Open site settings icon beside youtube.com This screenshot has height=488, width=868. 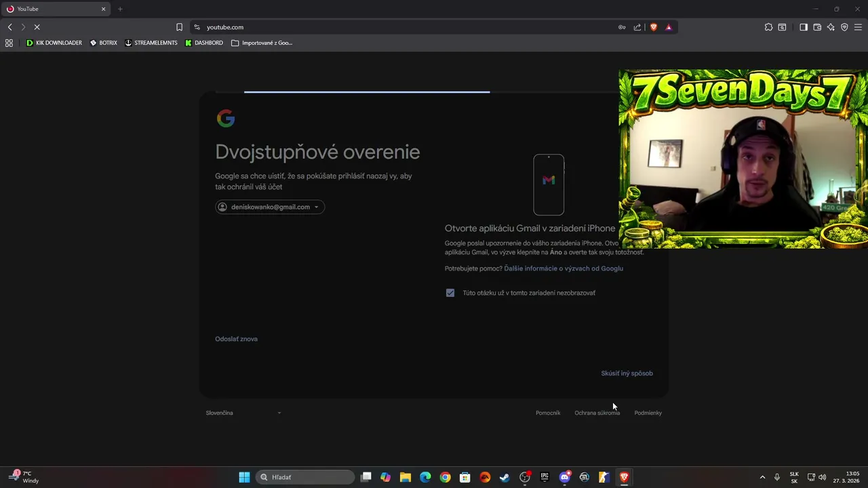pos(197,27)
